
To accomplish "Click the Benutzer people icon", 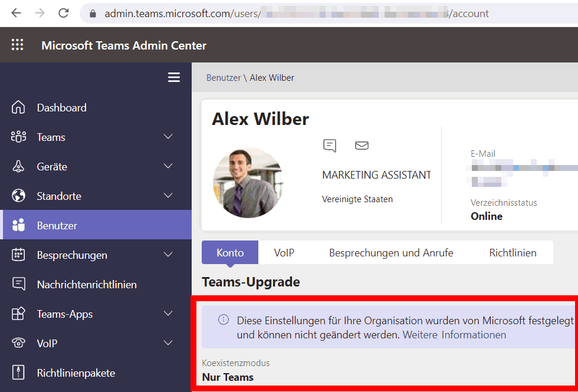I will (18, 225).
